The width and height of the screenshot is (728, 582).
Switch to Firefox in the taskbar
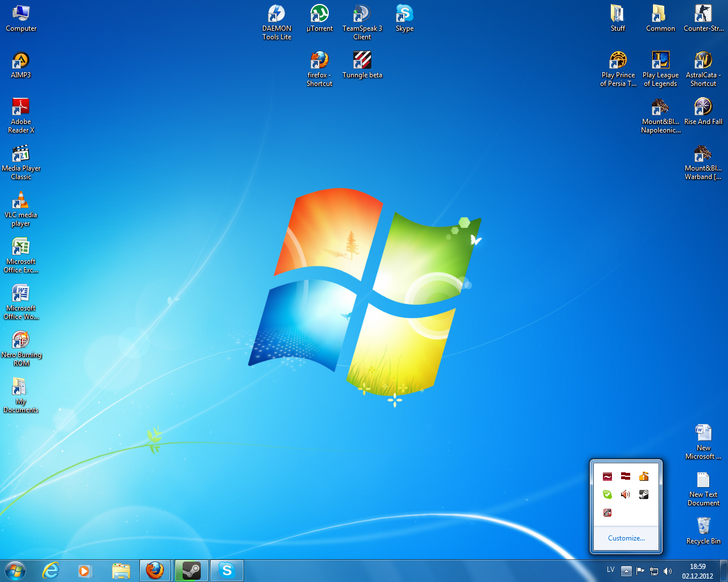[x=155, y=571]
